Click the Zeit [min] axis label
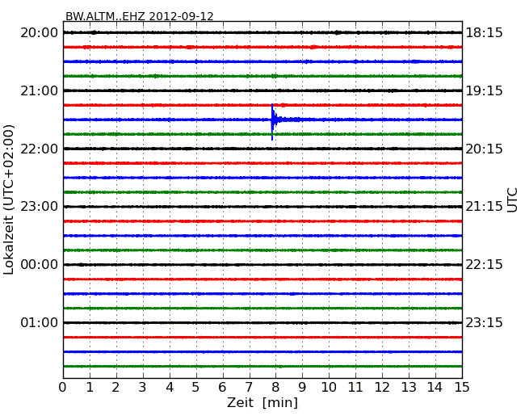The width and height of the screenshot is (525, 420). (262, 402)
